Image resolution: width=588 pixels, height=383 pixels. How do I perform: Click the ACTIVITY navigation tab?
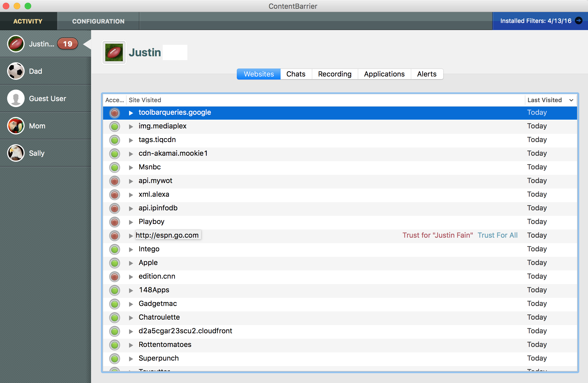pos(28,21)
